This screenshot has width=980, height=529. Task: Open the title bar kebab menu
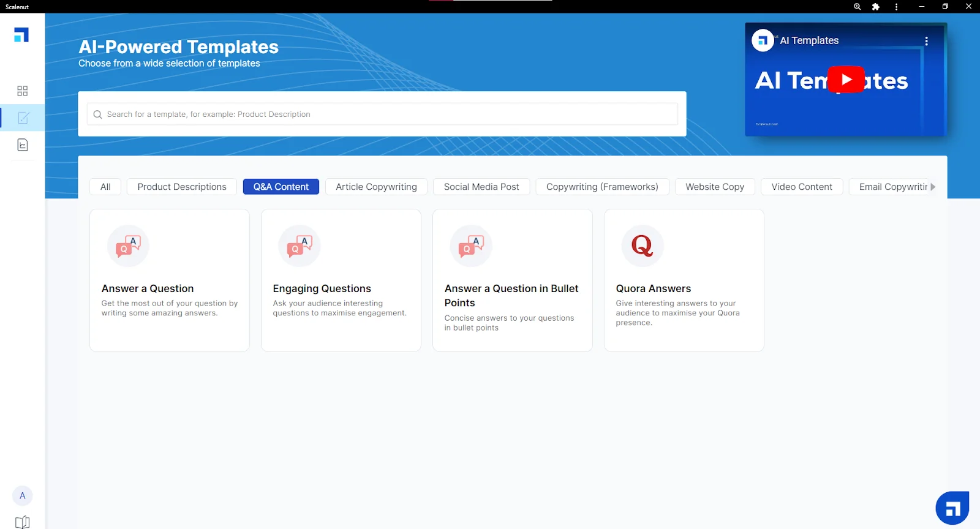pos(896,7)
